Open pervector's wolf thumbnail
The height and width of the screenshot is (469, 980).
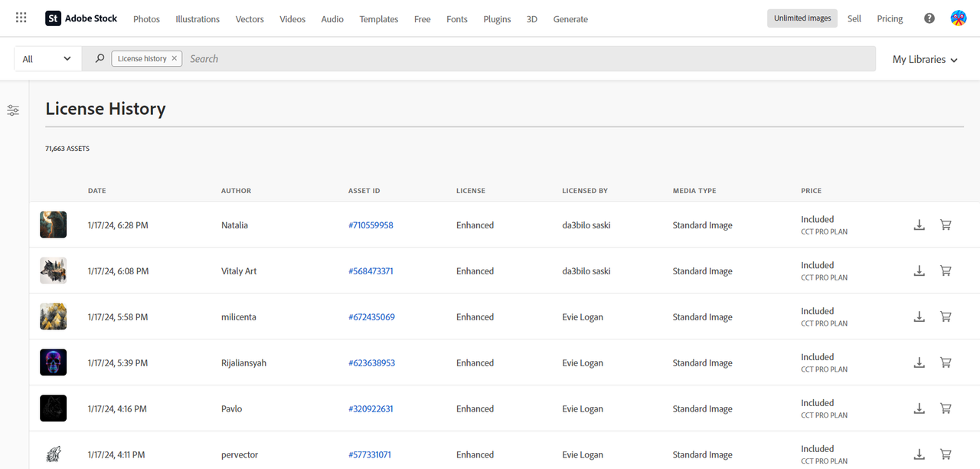coord(53,454)
